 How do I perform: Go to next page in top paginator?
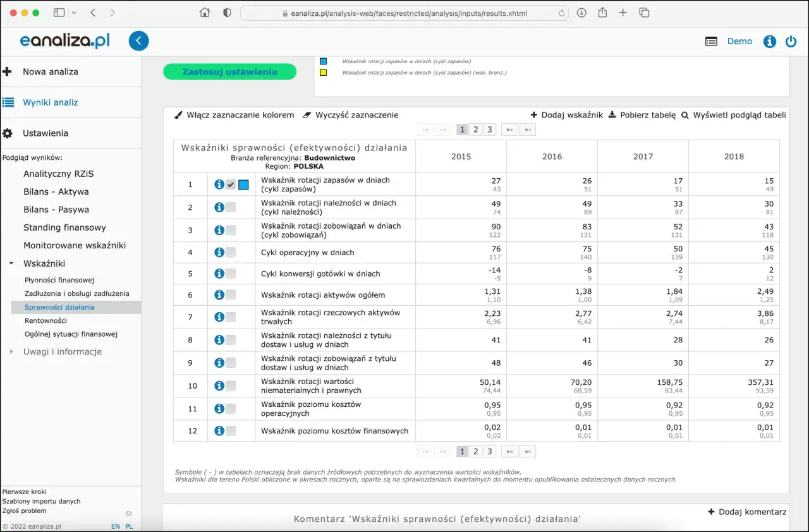(x=509, y=130)
